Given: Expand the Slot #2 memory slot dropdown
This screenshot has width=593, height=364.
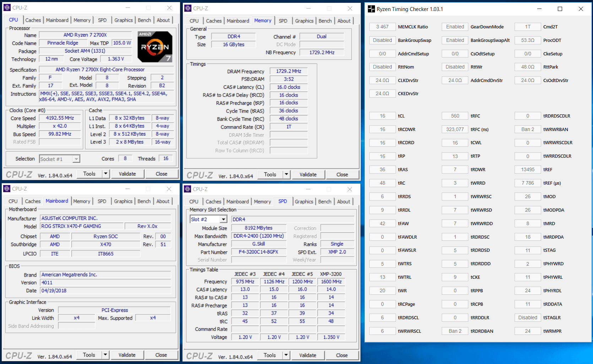Looking at the screenshot, I should tap(223, 219).
